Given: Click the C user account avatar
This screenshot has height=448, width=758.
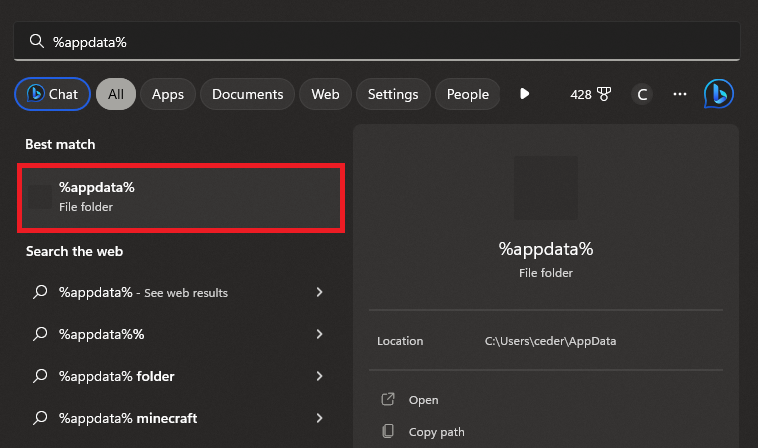Looking at the screenshot, I should coord(642,94).
